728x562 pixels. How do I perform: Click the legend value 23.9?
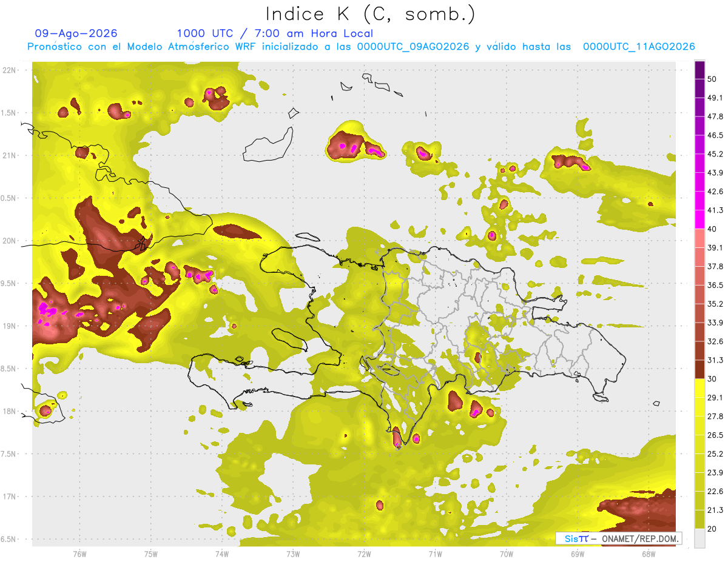click(x=715, y=472)
